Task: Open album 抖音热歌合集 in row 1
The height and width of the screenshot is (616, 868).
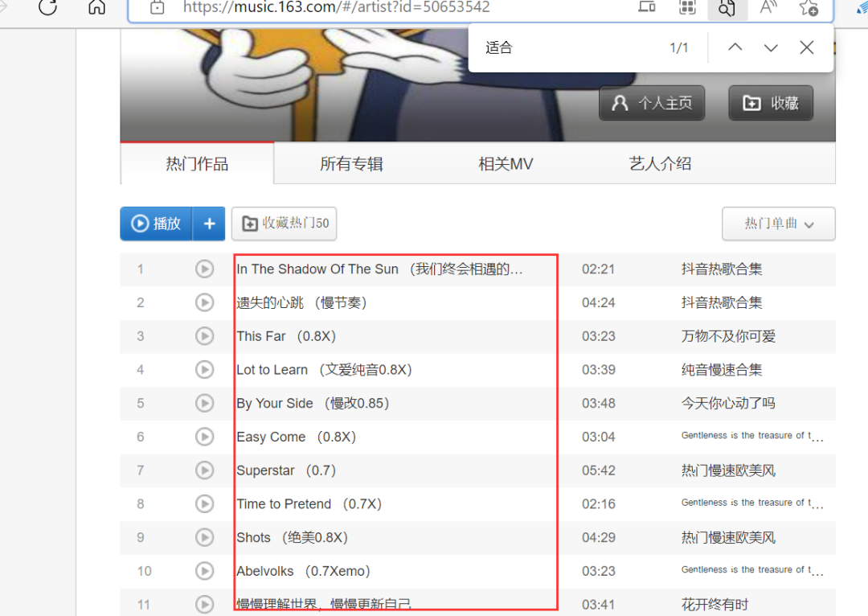Action: tap(722, 269)
